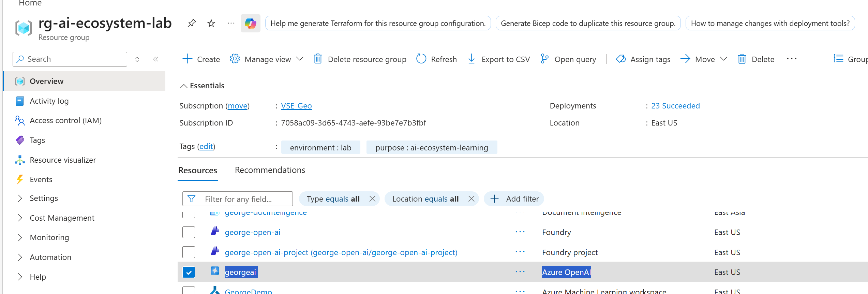
Task: Open the Copilot icon
Action: 250,23
